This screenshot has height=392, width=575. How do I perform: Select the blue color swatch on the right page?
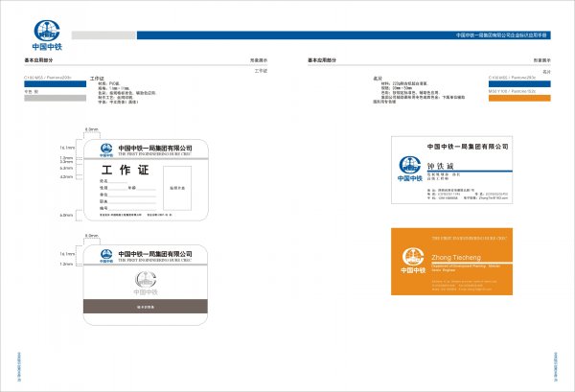click(x=520, y=83)
